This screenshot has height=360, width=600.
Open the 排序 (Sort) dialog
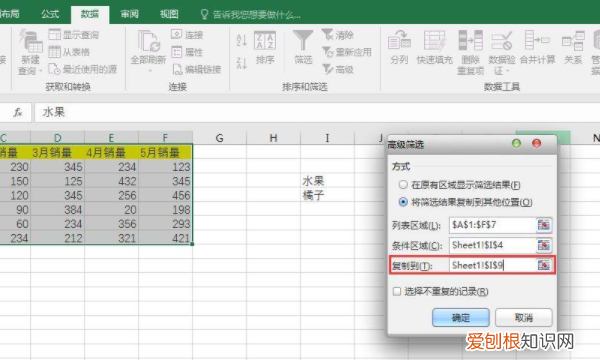tap(265, 48)
